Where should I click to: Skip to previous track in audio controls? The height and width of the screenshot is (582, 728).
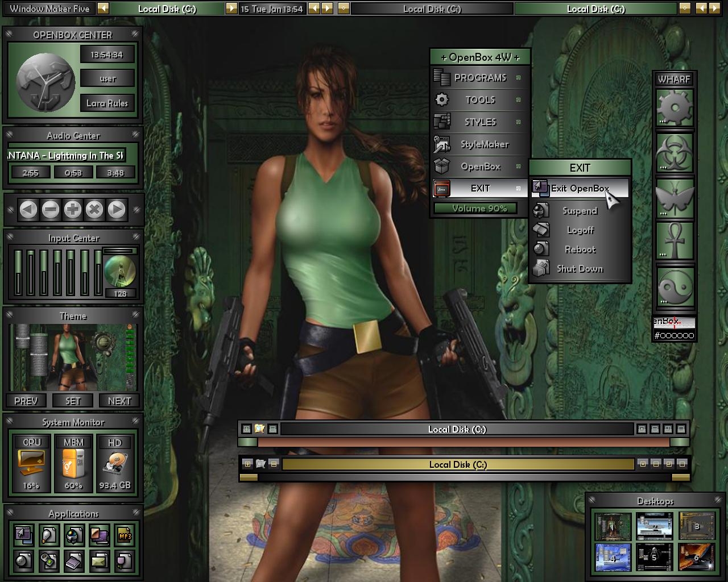pos(28,210)
